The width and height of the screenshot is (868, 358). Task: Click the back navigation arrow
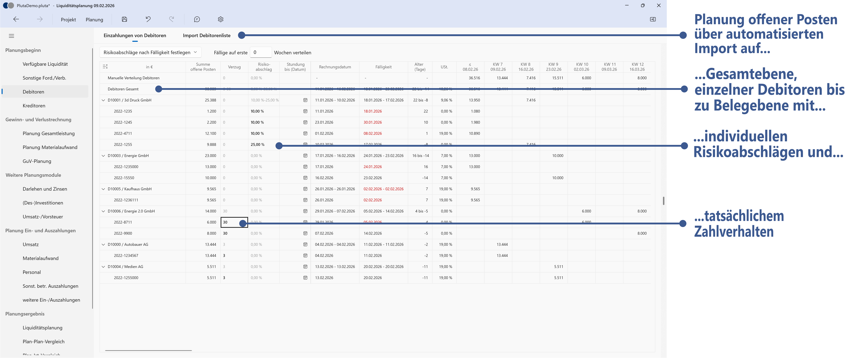point(16,19)
